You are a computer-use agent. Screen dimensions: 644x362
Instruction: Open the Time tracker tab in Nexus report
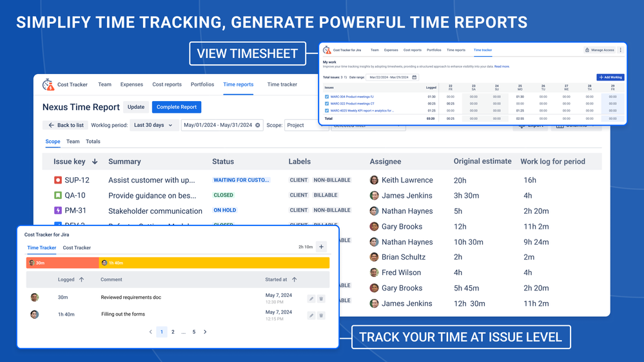pos(282,84)
